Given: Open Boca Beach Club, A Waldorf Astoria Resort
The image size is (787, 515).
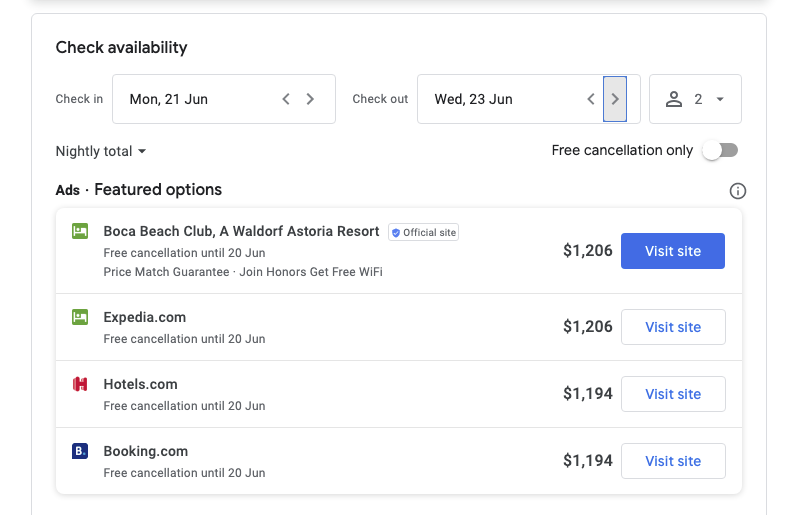Looking at the screenshot, I should tap(241, 231).
